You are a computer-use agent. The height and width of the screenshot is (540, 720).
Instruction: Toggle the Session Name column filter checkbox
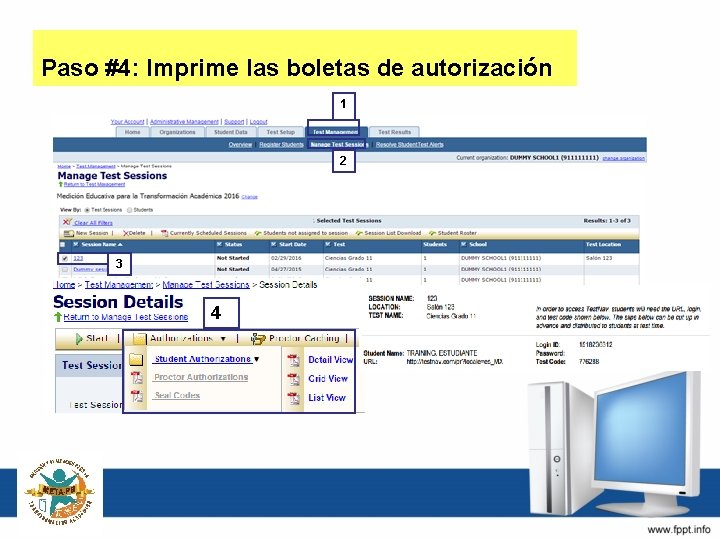[76, 245]
